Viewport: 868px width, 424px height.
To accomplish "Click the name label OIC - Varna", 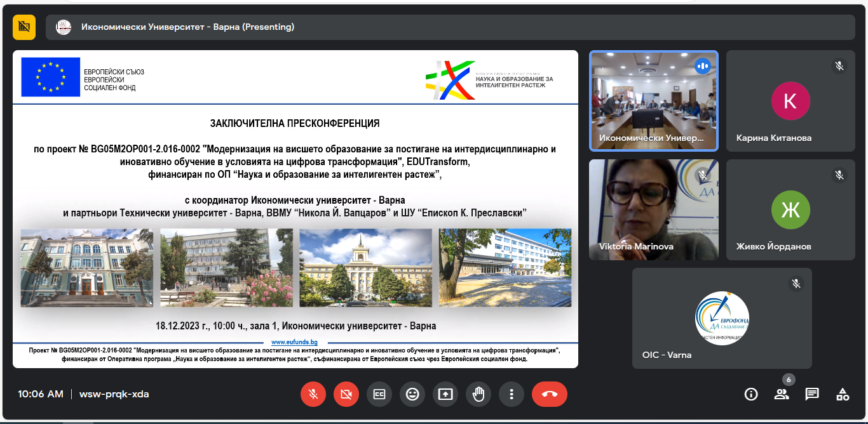I will coord(667,355).
